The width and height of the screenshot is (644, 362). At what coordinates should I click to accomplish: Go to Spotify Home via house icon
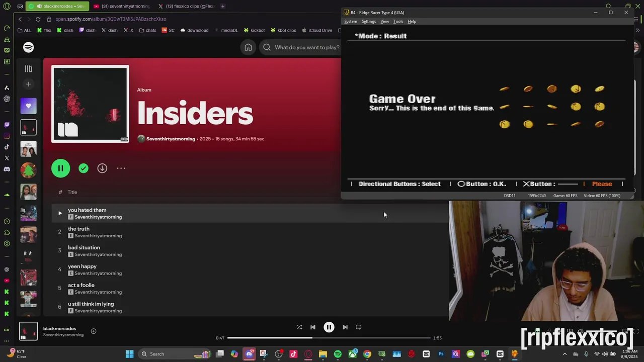coord(248,47)
